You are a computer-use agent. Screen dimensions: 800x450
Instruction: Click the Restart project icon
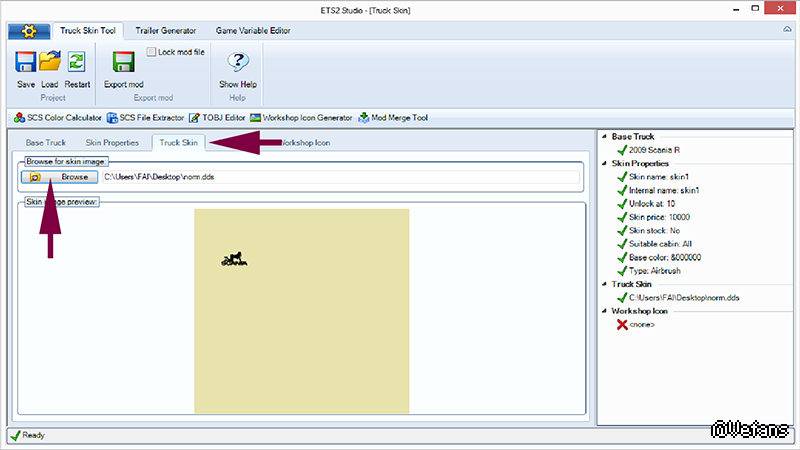coord(76,62)
